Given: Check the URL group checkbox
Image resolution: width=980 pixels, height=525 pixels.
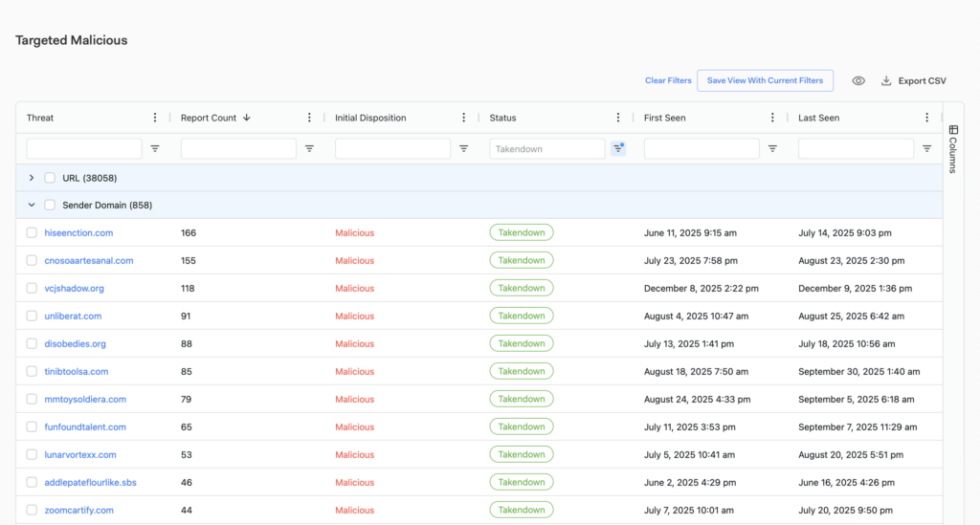Looking at the screenshot, I should point(50,178).
